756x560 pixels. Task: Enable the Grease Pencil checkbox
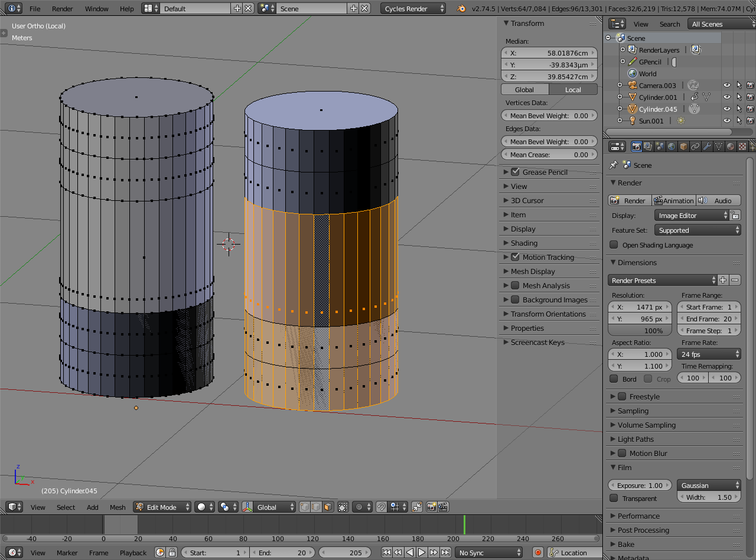coord(515,172)
